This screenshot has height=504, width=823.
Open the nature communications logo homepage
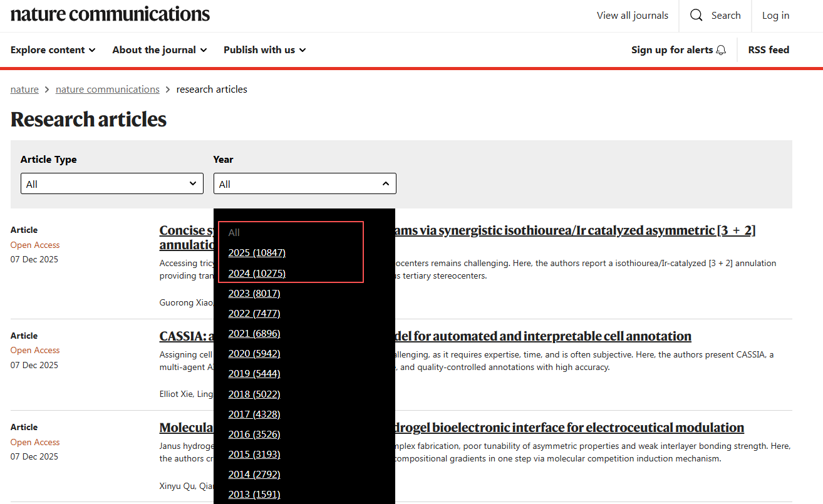tap(110, 14)
